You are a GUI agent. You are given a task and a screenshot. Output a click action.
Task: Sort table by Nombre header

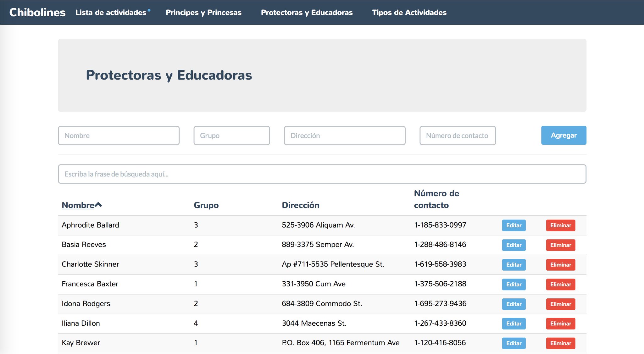click(78, 205)
